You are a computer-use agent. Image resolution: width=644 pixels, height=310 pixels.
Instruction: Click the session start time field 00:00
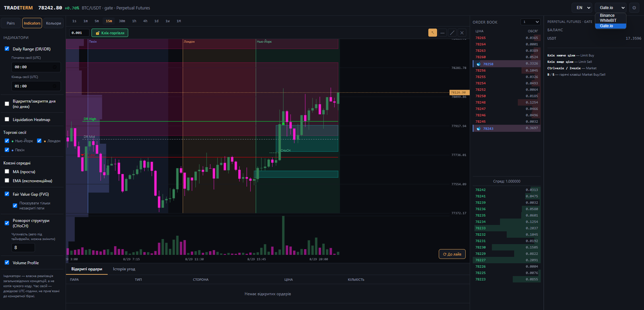pos(36,67)
